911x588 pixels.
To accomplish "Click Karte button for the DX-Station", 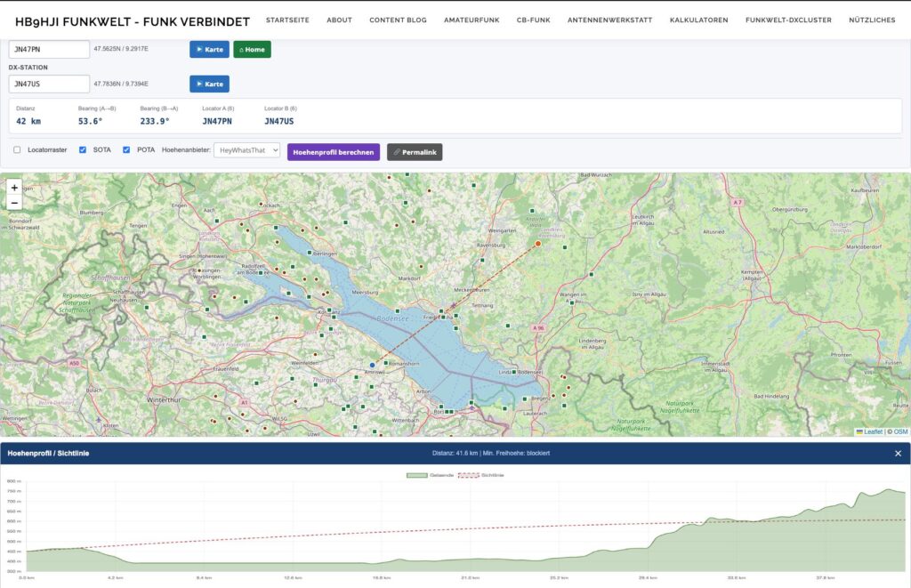I will [209, 84].
